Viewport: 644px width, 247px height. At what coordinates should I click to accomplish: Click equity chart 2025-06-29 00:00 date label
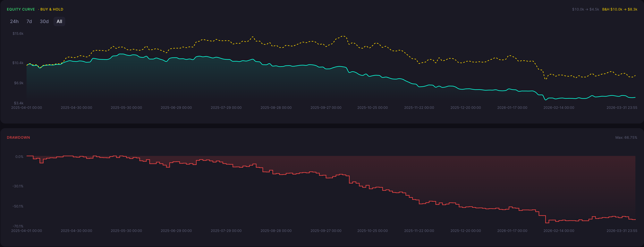click(176, 108)
